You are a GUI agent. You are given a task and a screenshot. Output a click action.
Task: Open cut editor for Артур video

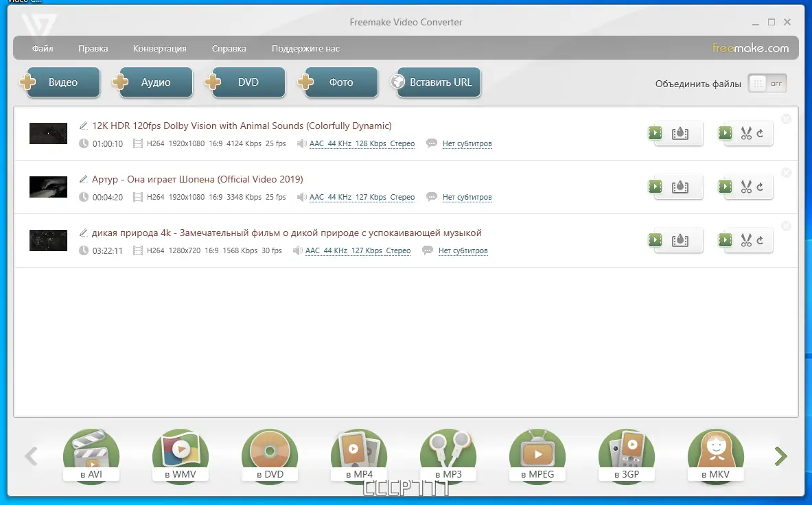tap(745, 187)
